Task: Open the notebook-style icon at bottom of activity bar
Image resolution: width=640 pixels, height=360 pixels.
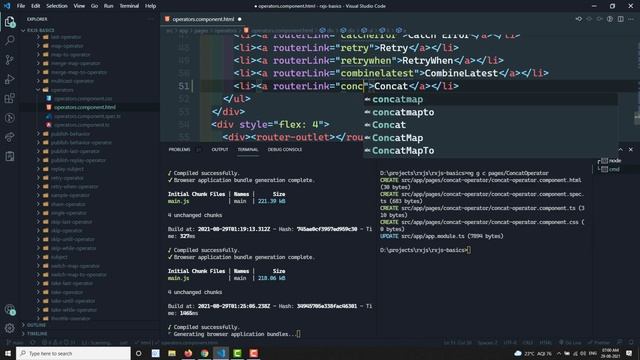Action: click(10, 156)
